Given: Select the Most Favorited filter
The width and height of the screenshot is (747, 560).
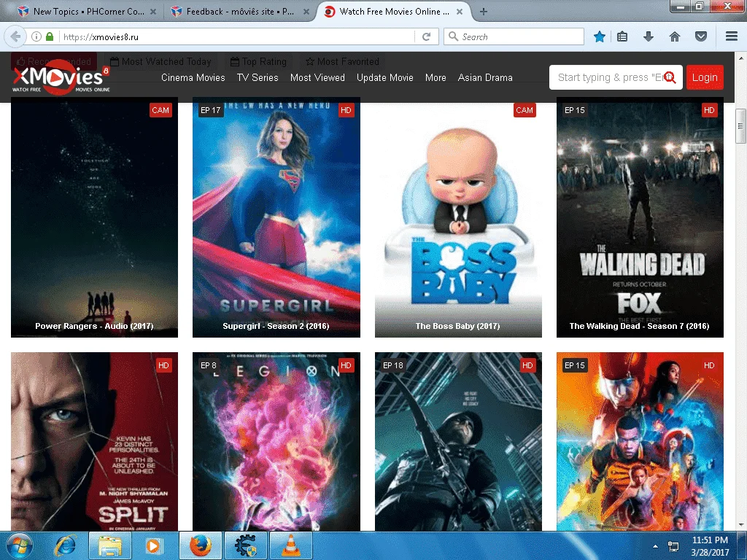Looking at the screenshot, I should click(x=343, y=61).
